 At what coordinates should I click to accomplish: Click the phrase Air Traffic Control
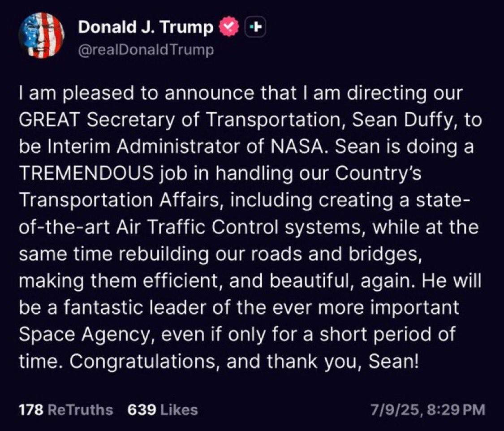[x=198, y=227]
